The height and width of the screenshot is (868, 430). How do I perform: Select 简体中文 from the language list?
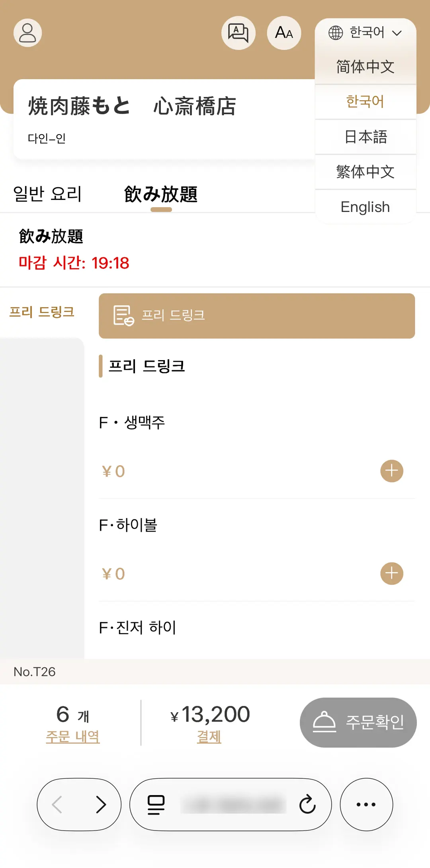click(x=365, y=67)
